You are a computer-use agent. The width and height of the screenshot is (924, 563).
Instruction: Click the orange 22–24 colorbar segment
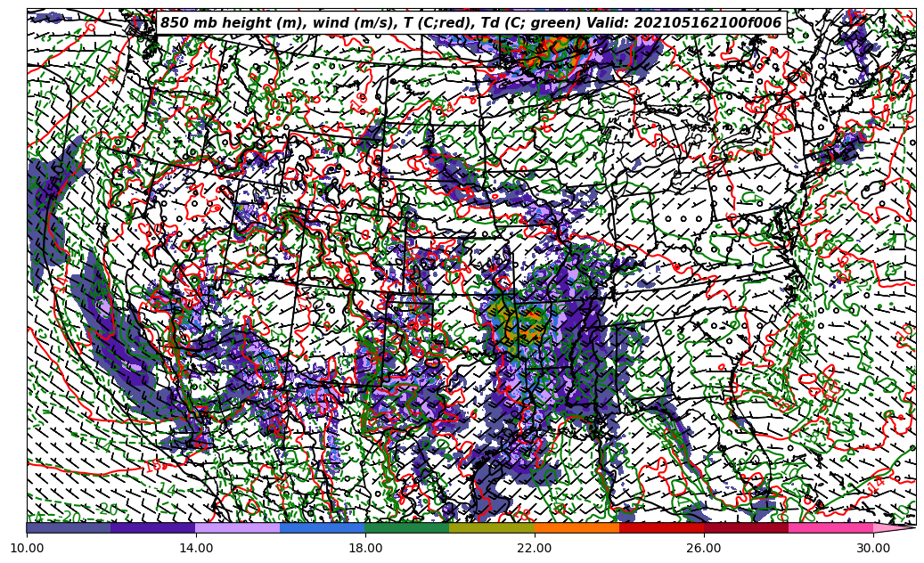[576, 527]
